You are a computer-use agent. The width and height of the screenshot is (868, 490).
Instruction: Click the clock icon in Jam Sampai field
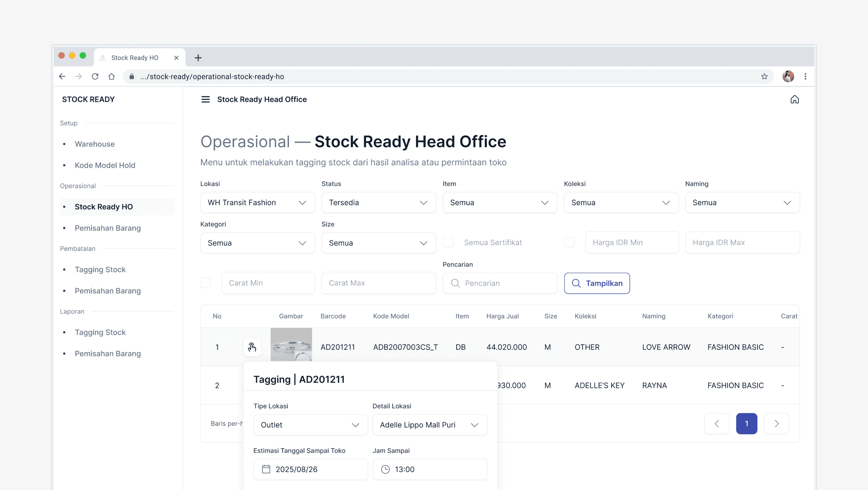385,469
